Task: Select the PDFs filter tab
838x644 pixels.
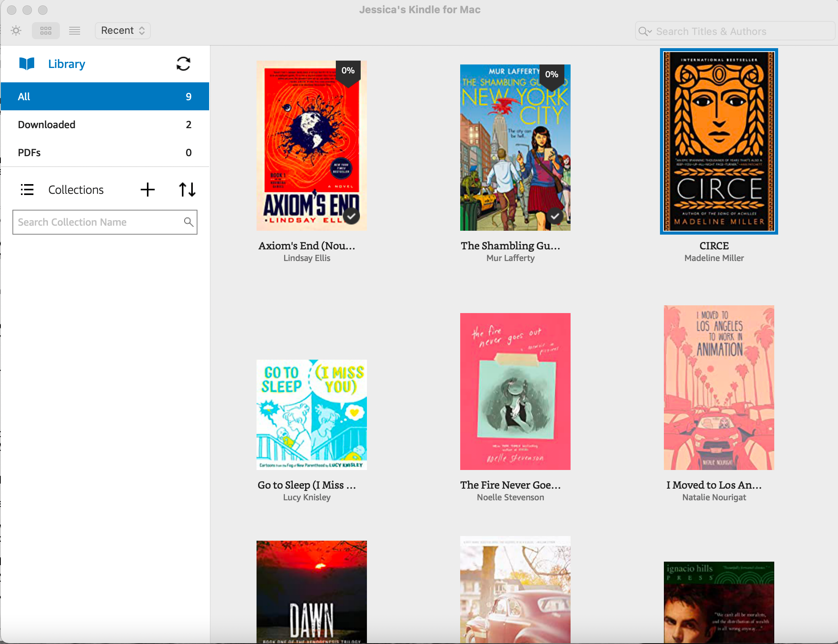Action: point(105,152)
